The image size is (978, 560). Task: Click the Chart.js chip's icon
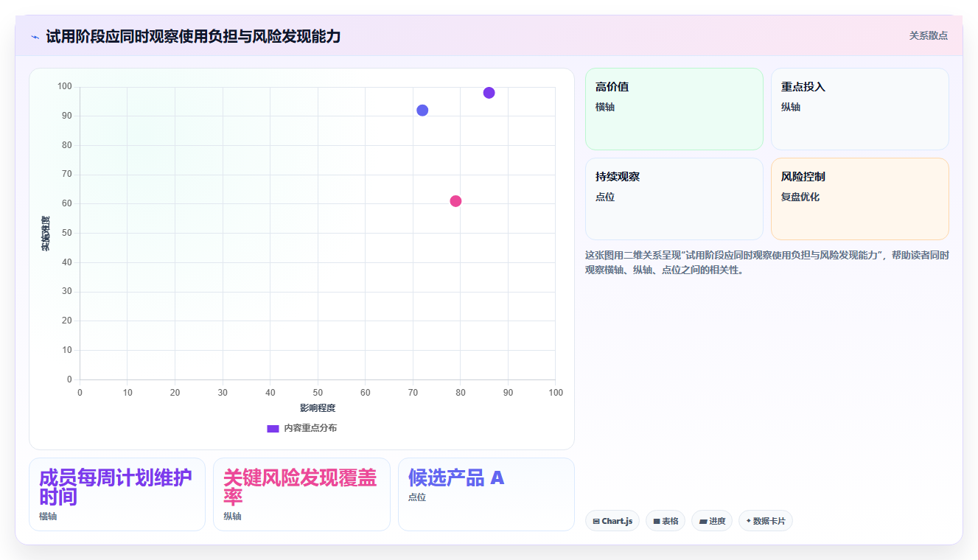(596, 522)
